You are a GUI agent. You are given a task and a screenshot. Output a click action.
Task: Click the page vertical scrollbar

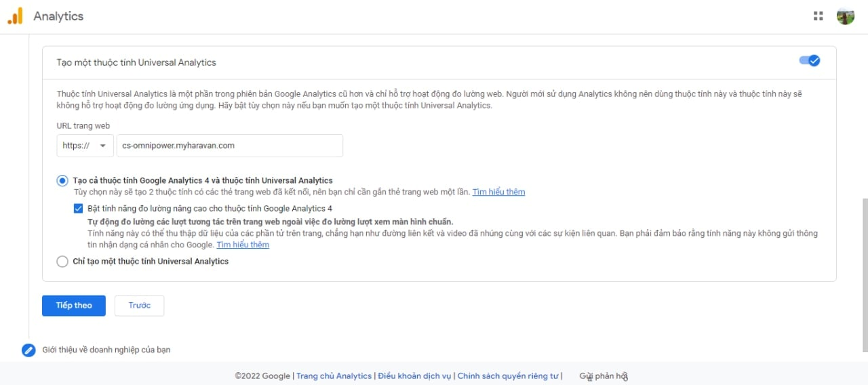(864, 275)
